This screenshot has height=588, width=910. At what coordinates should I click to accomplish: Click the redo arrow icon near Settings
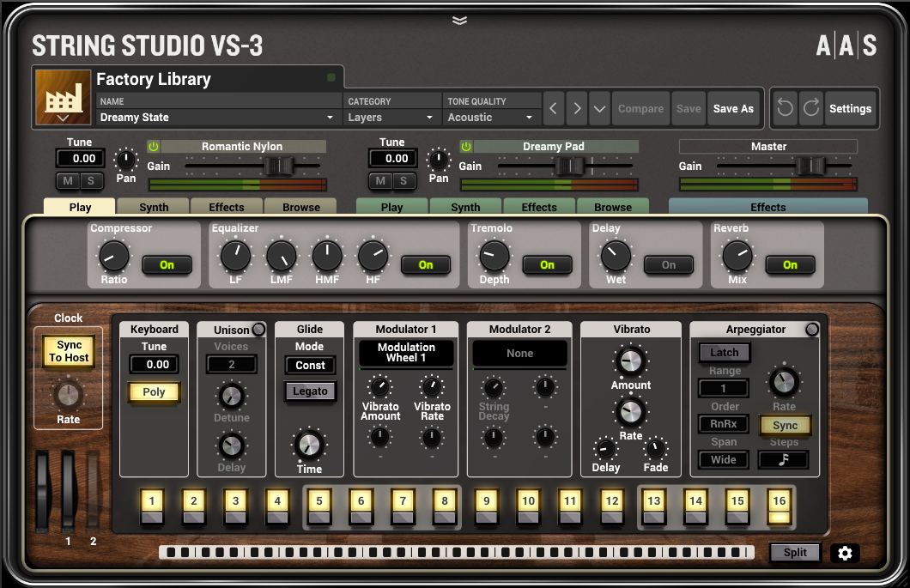click(x=811, y=108)
